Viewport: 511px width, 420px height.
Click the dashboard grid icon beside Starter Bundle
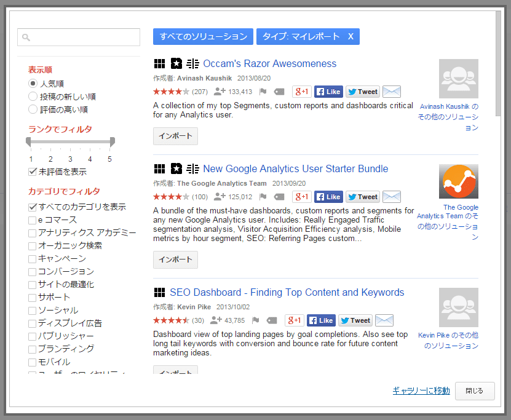pos(159,168)
